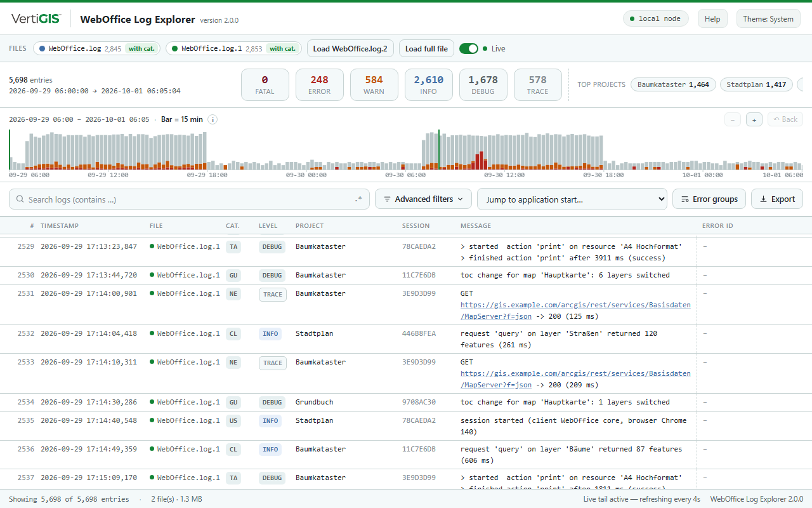
Task: Filter by Baumkataster top project chip
Action: pos(673,84)
